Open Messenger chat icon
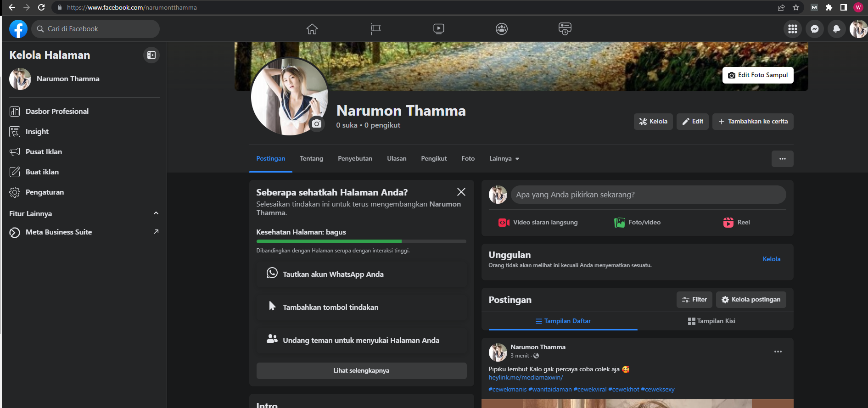The width and height of the screenshot is (868, 408). coord(814,29)
